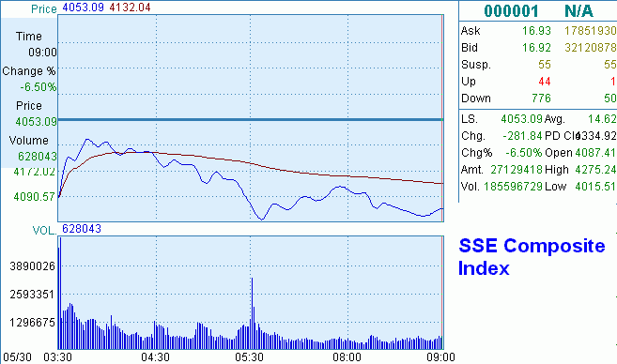This screenshot has height=364, width=617.
Task: Click the Amt. value 27129418
Action: 517,170
